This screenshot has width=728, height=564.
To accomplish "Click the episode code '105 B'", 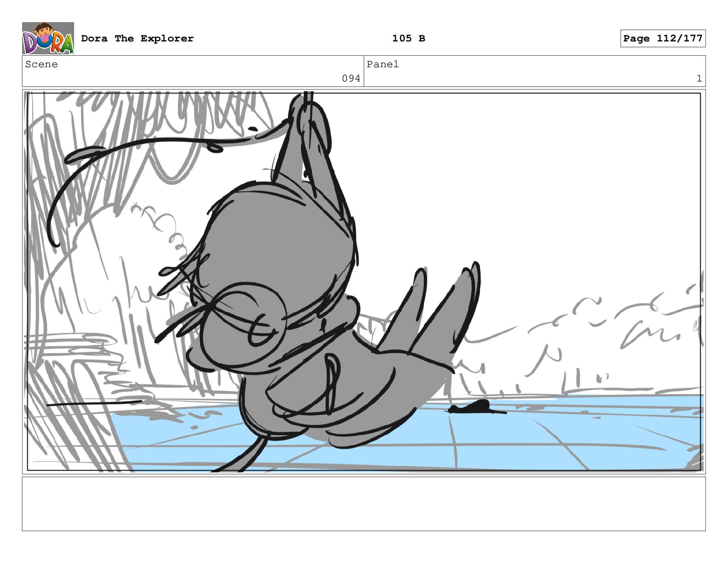I will coord(409,39).
